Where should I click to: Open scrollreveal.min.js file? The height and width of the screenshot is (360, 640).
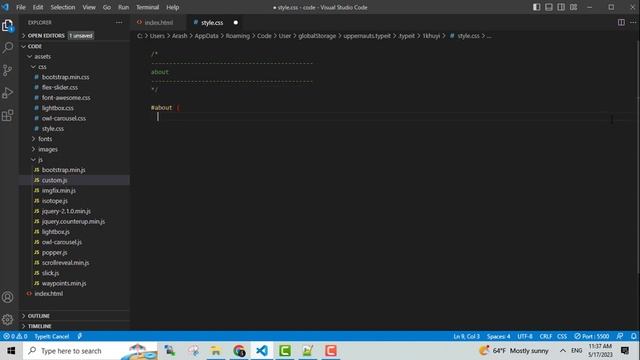pos(75,262)
